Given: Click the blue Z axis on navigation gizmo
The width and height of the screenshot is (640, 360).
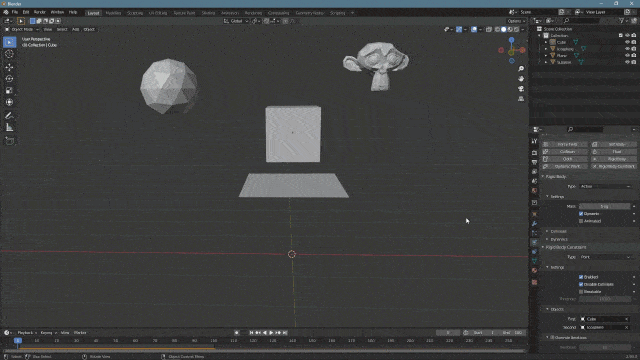Looking at the screenshot, I should click(x=511, y=40).
